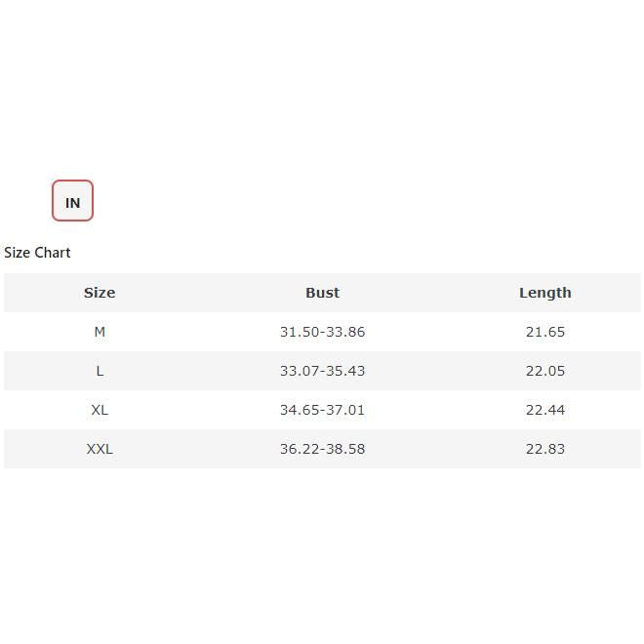Viewport: 644px width, 644px height.
Task: Click length value 22.44
Action: 544,410
